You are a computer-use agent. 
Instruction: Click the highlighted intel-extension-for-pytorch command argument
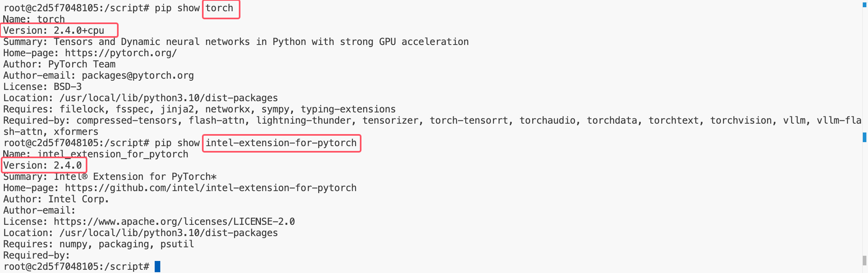281,143
